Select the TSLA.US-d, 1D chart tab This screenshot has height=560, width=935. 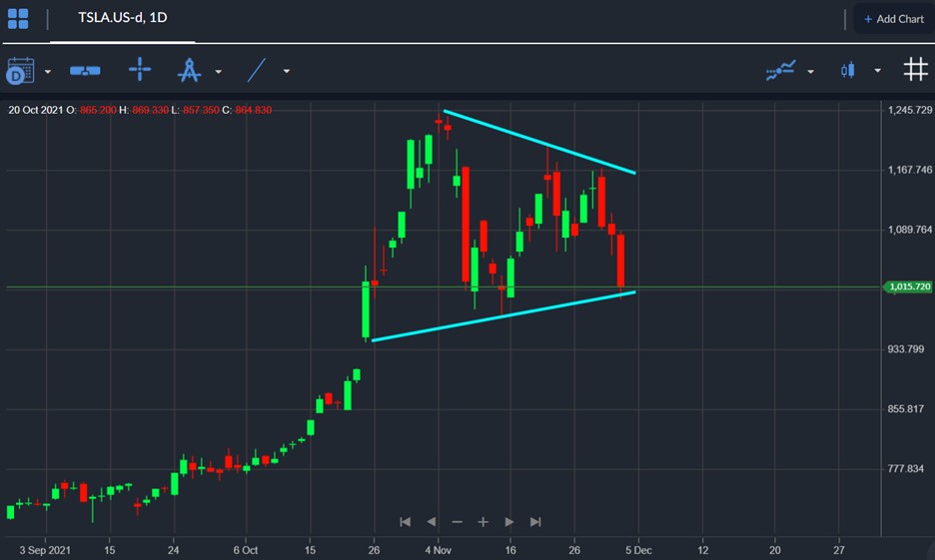click(x=122, y=18)
